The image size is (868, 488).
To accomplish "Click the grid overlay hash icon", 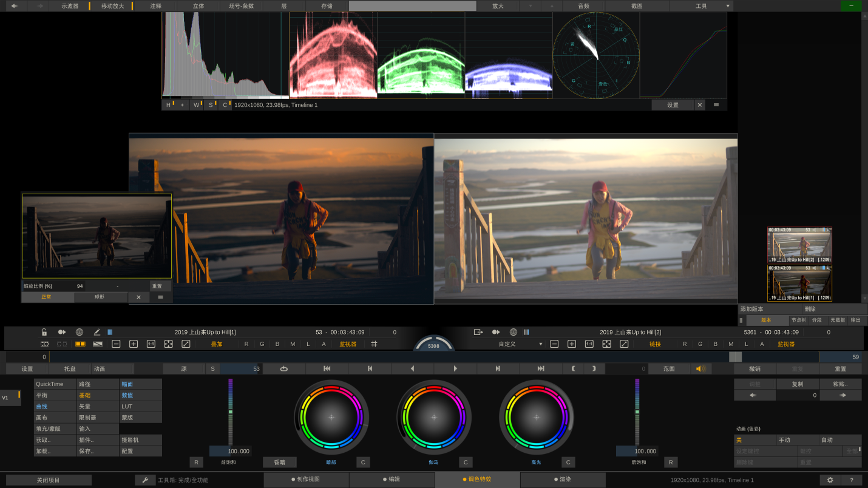I will [x=374, y=344].
